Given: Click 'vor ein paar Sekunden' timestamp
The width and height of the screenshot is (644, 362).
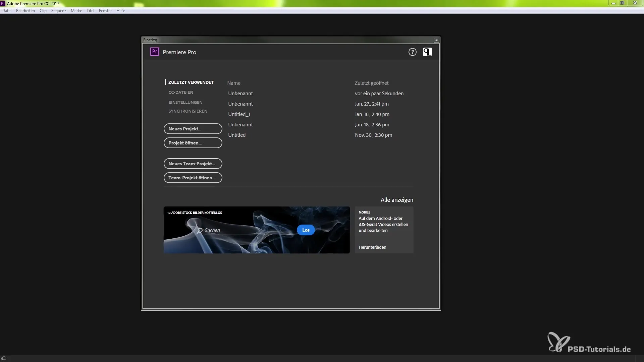Looking at the screenshot, I should (x=379, y=94).
